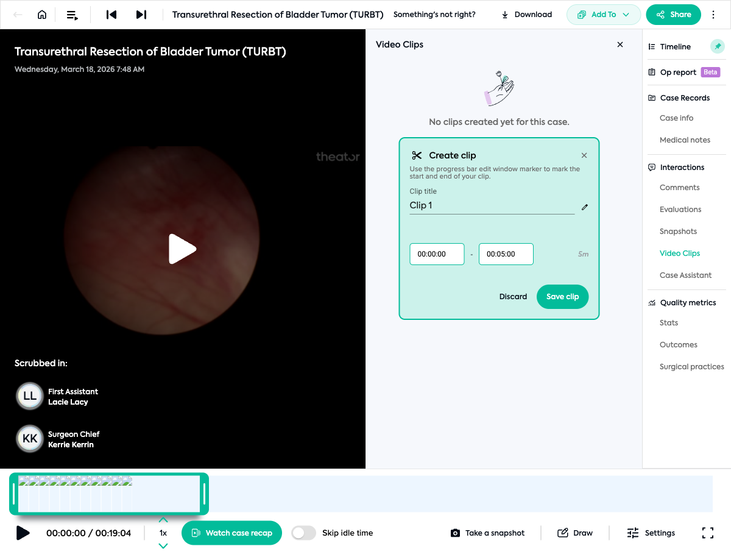This screenshot has width=731, height=560.
Task: Return to the home screen
Action: click(x=41, y=14)
